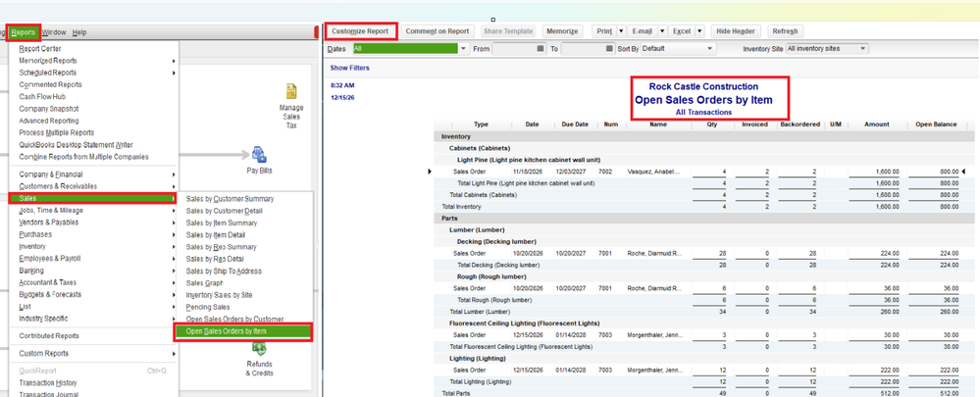Expand Industry Specific submenu
Screen dimensions: 980x397
click(x=94, y=319)
